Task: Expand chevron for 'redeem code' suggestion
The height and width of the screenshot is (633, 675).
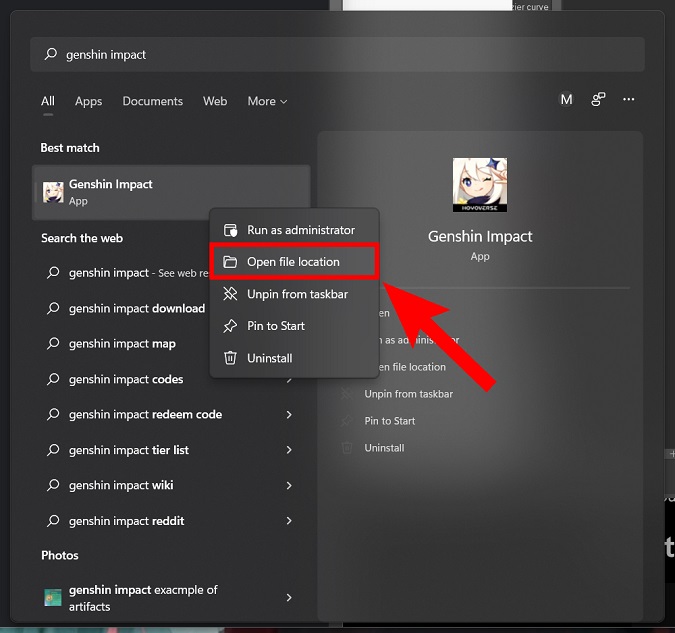Action: pyautogui.click(x=289, y=415)
